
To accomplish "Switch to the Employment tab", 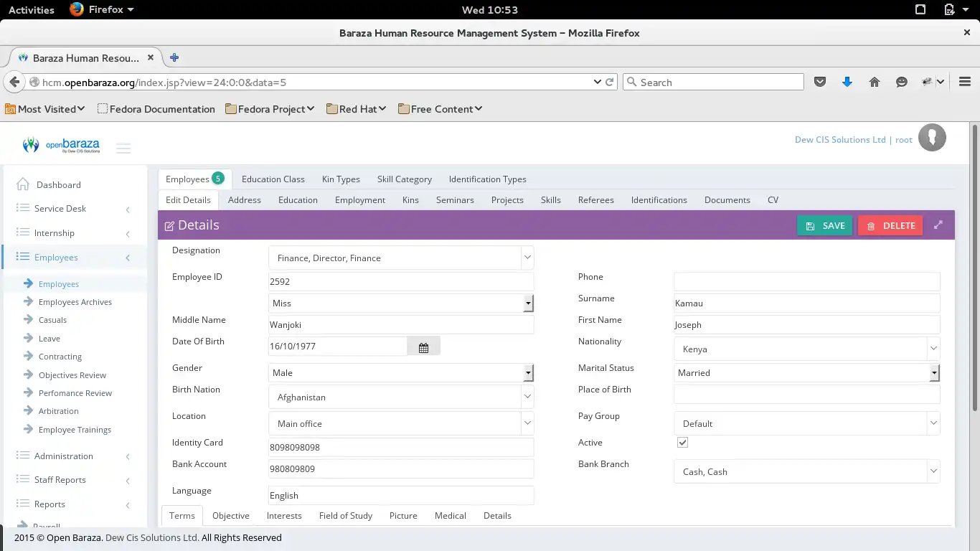I will tap(359, 200).
